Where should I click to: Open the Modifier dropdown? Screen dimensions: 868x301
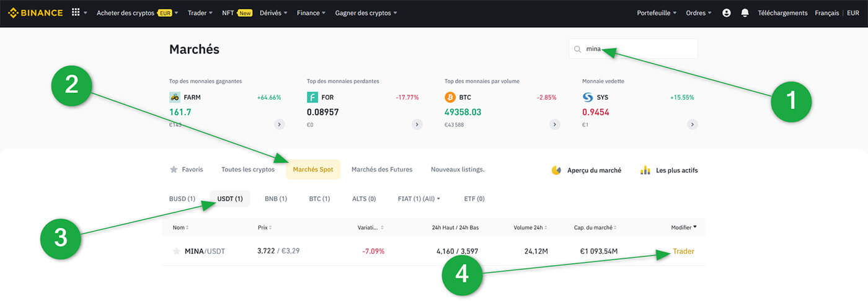point(684,227)
